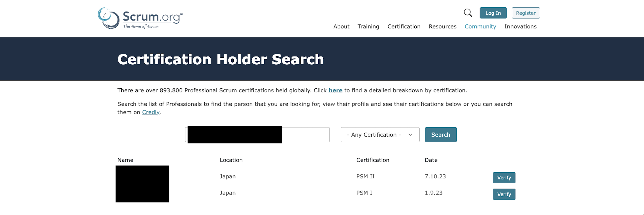Click the Location column header

231,160
